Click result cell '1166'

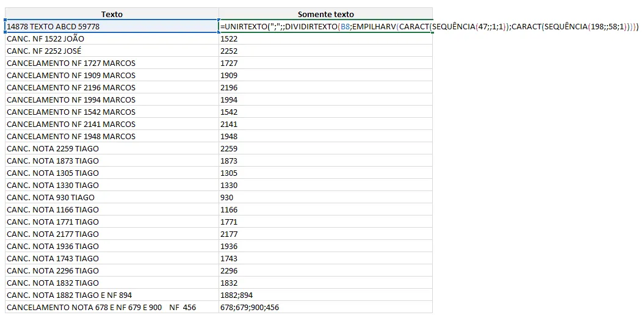point(326,210)
